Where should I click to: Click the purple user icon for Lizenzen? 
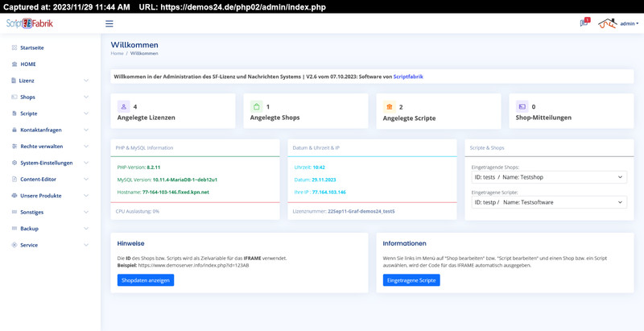(124, 107)
